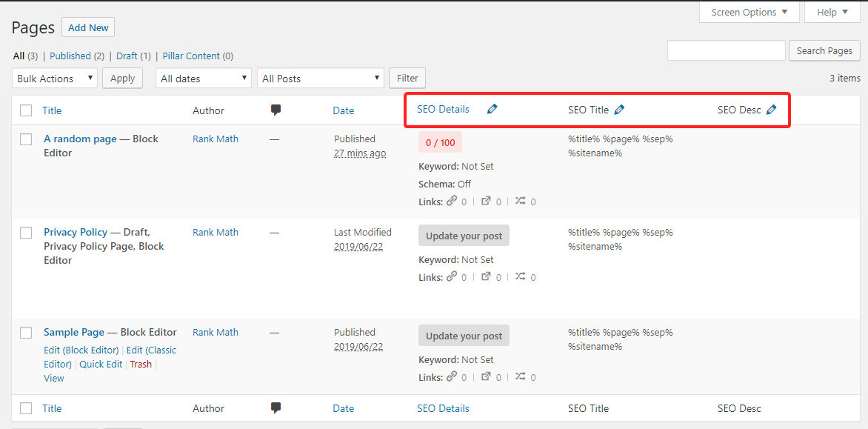Expand the All dates dropdown
Screen dimensions: 868x429
[x=204, y=79]
